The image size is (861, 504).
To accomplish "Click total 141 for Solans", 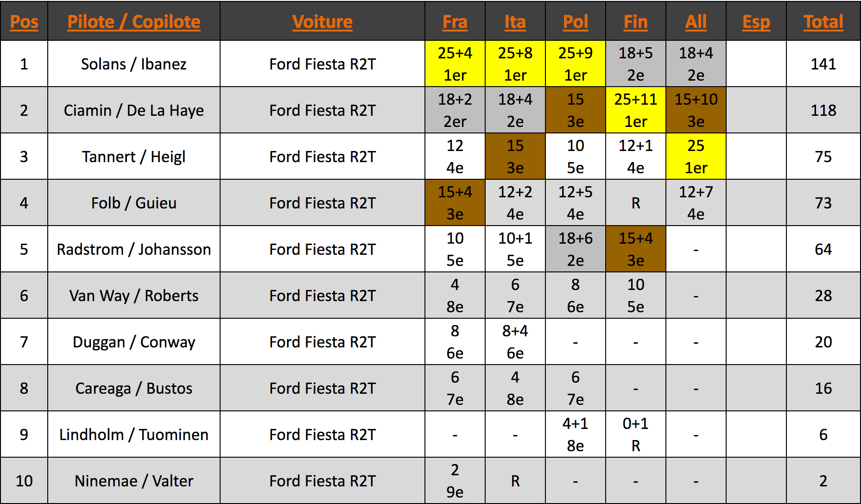I will click(x=823, y=64).
